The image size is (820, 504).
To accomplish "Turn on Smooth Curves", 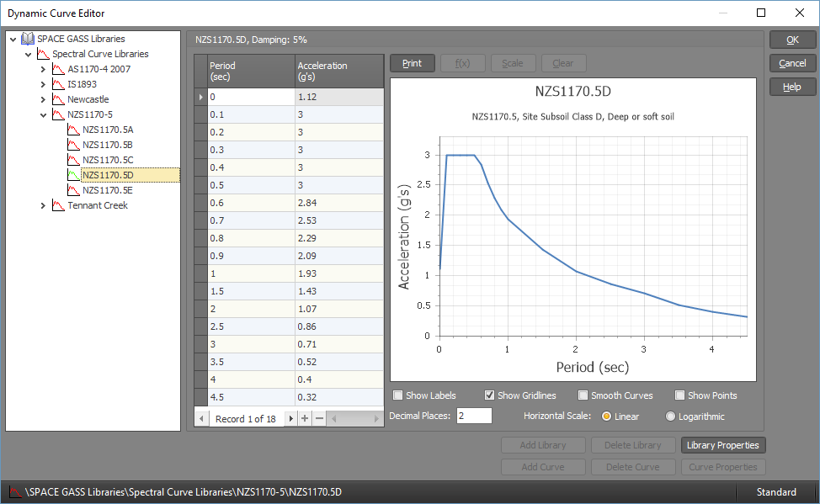I will pos(583,395).
